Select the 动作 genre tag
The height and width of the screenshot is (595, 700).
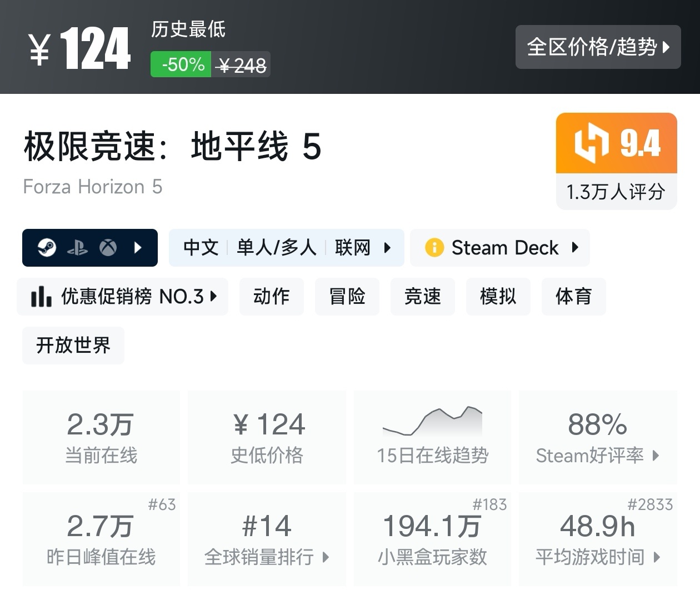pos(271,297)
